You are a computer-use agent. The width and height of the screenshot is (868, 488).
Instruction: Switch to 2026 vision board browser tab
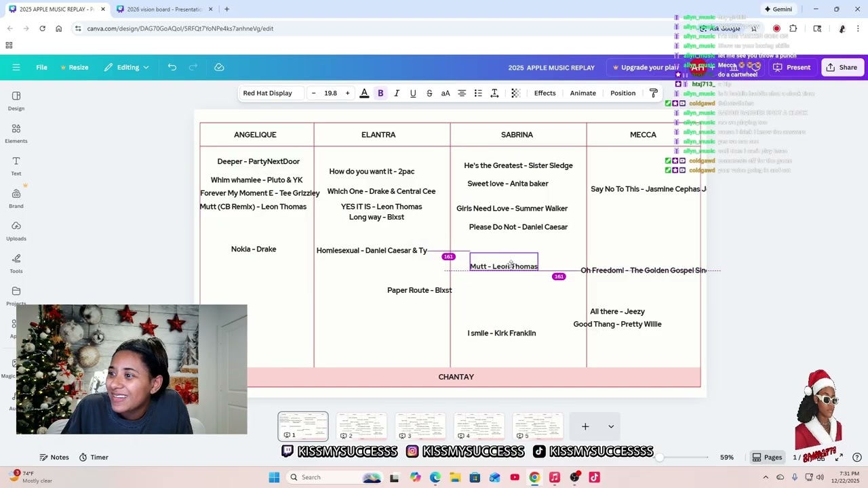pos(165,9)
